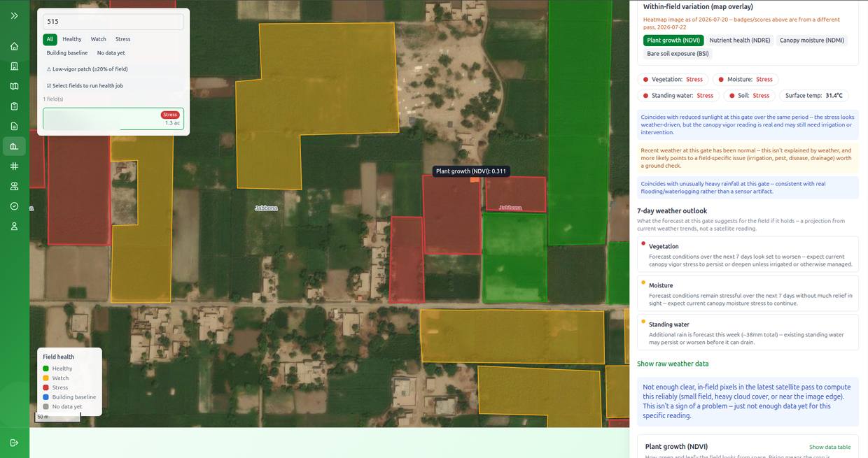Open the highlighted field analytics sidebar icon

pos(14,146)
